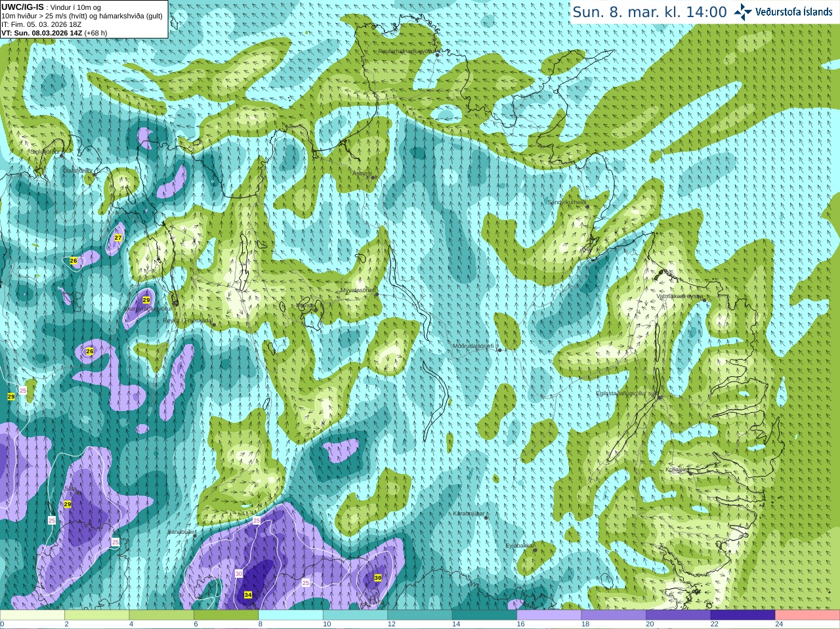Click the 10m hviður > 25 m/s legend line
840x629 pixels.
pos(82,16)
